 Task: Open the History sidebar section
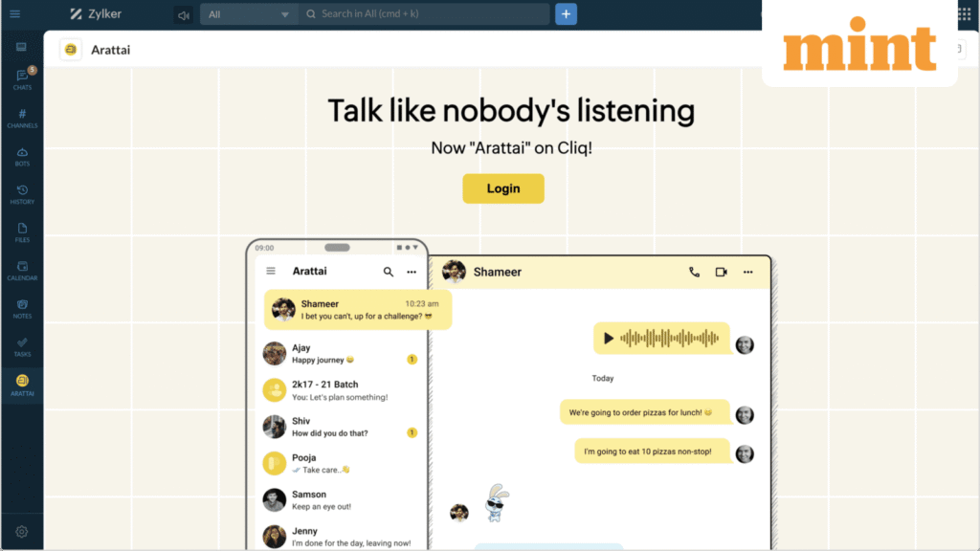tap(23, 194)
